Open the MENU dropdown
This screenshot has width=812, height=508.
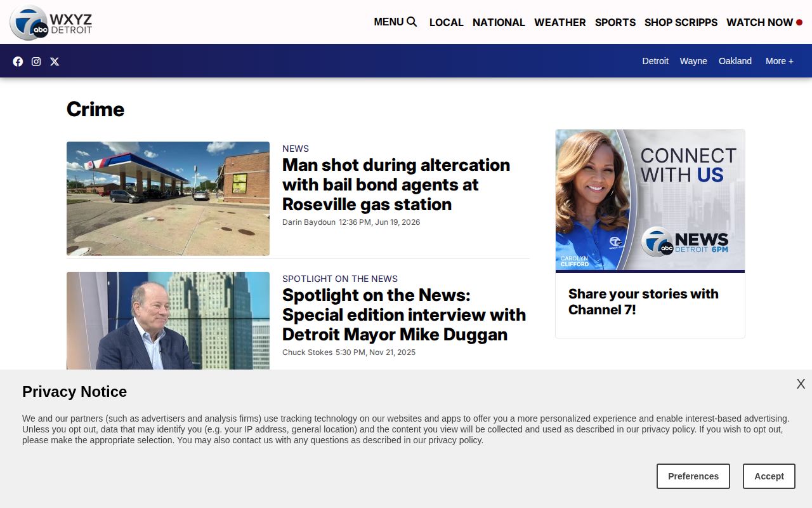388,22
